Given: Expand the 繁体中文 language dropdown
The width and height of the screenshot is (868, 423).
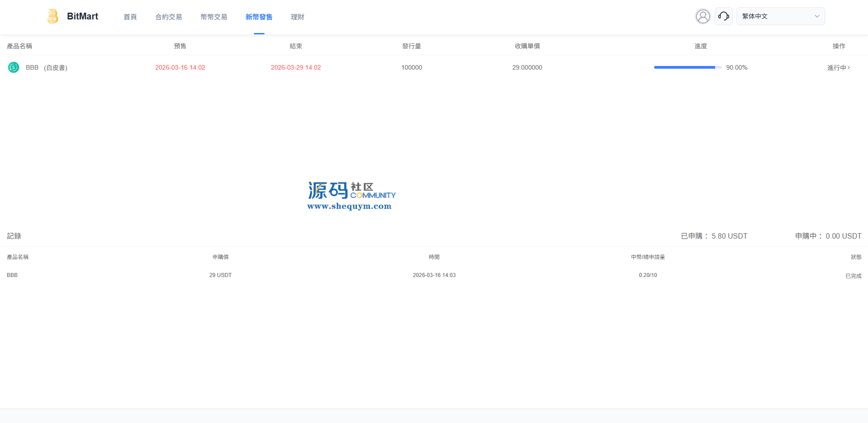Looking at the screenshot, I should coord(780,16).
